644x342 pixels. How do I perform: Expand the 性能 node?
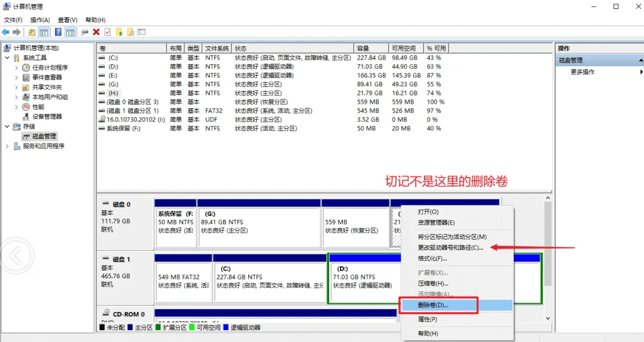click(x=17, y=107)
